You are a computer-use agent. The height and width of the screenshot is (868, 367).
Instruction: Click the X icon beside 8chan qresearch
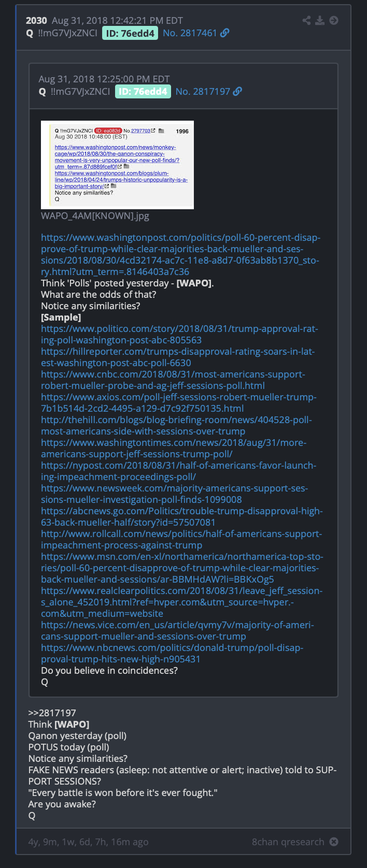[x=334, y=842]
